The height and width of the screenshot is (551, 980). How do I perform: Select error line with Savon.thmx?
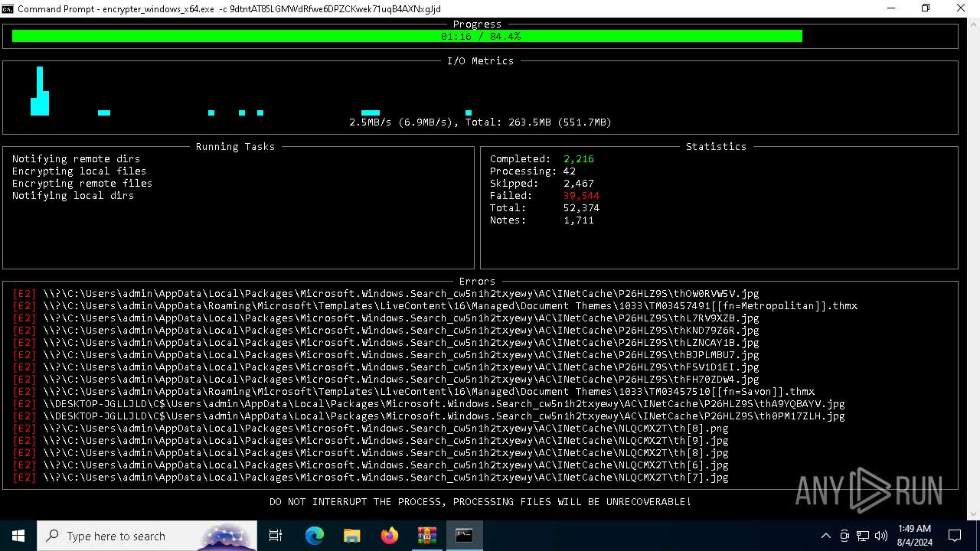tap(413, 391)
